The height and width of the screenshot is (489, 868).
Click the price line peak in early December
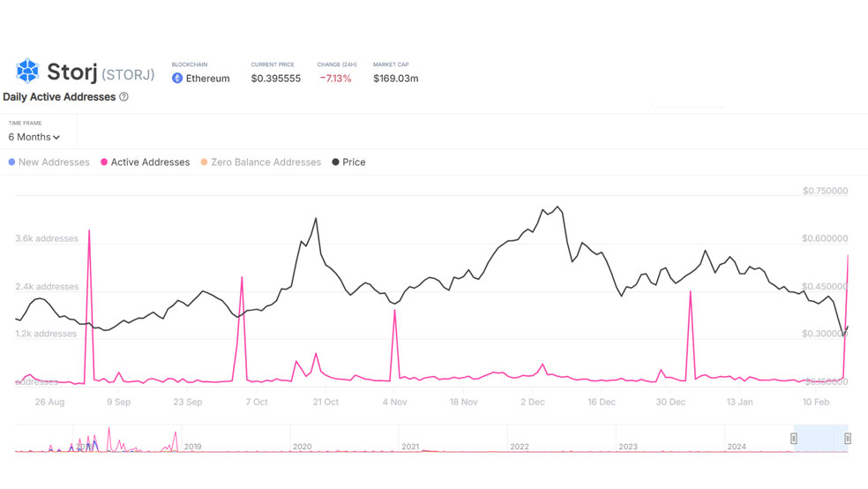pyautogui.click(x=558, y=207)
